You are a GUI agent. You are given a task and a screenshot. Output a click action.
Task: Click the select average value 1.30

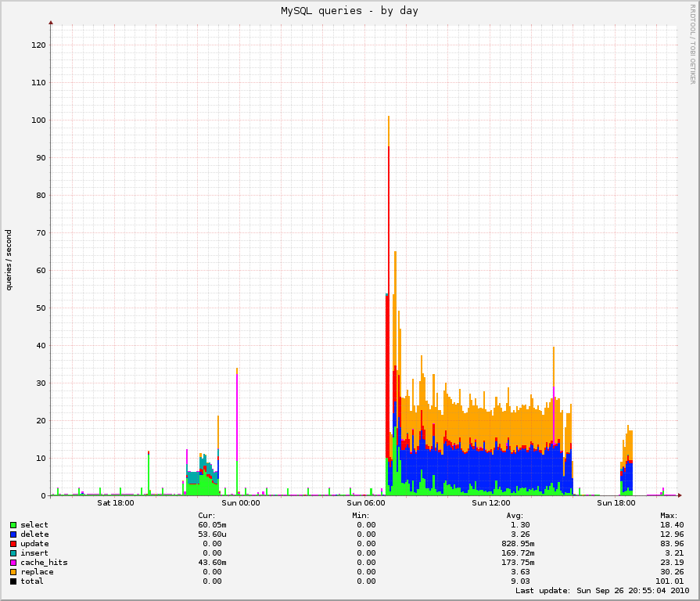coord(521,525)
